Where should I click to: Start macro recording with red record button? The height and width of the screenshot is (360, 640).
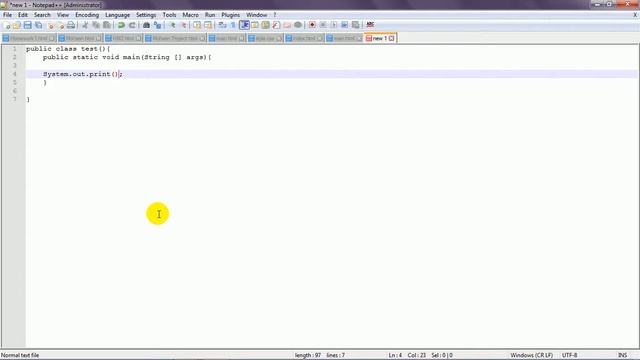[x=312, y=25]
